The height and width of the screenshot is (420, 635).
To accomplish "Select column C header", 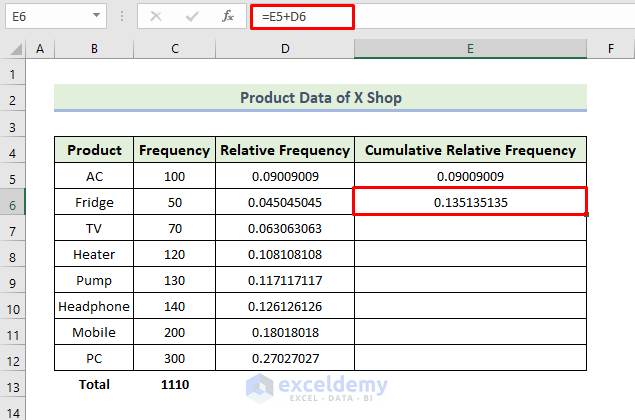I will click(174, 48).
